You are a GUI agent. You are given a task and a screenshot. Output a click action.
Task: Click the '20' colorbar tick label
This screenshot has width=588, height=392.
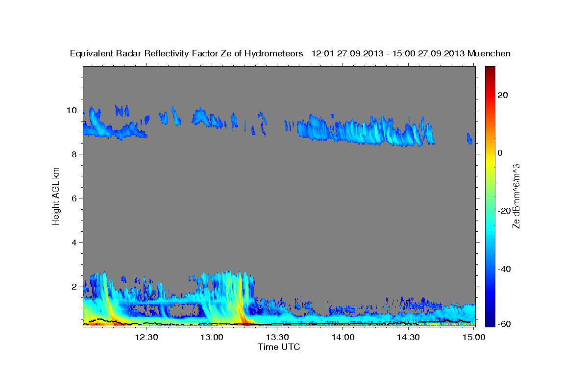click(x=502, y=95)
